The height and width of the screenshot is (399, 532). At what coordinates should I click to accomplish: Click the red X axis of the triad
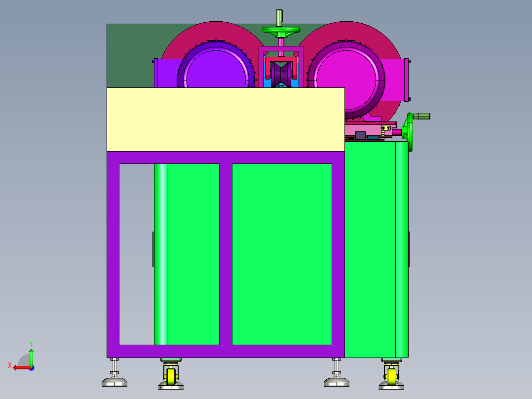click(x=21, y=367)
